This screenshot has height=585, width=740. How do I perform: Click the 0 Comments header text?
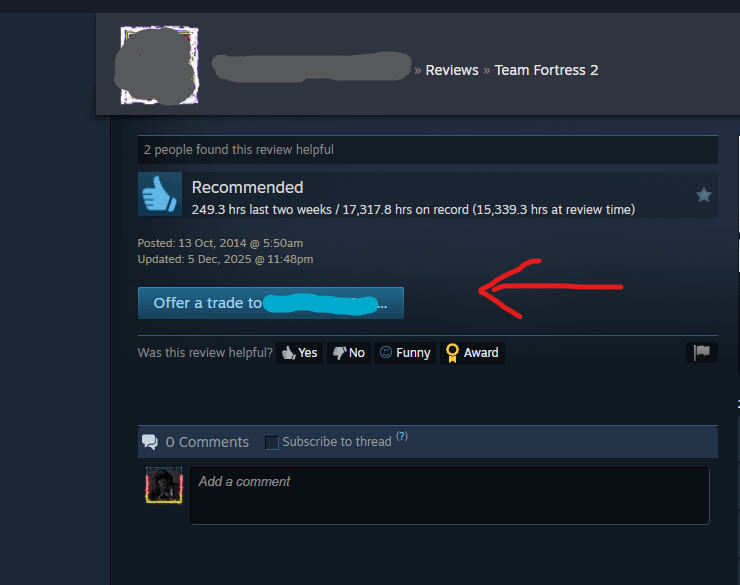(207, 442)
